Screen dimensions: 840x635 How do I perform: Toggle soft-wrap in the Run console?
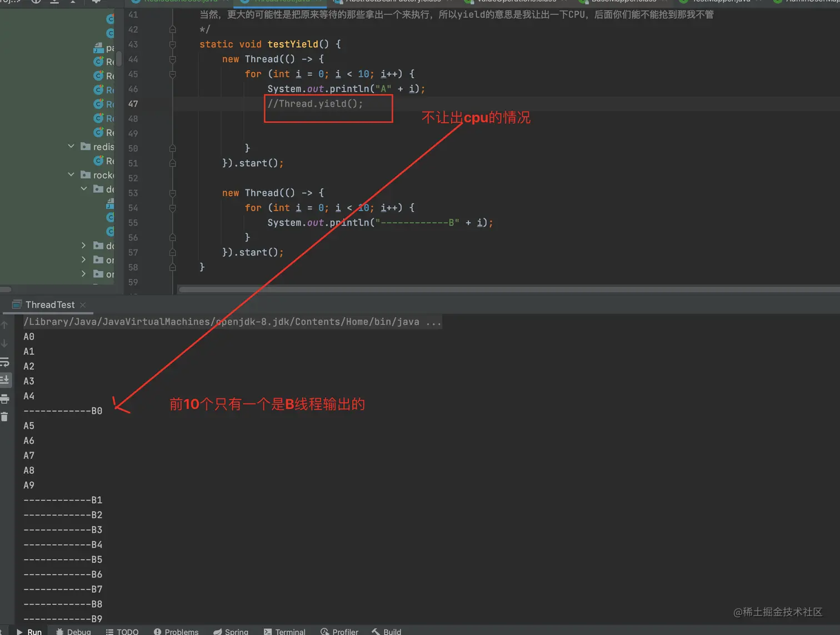click(4, 362)
